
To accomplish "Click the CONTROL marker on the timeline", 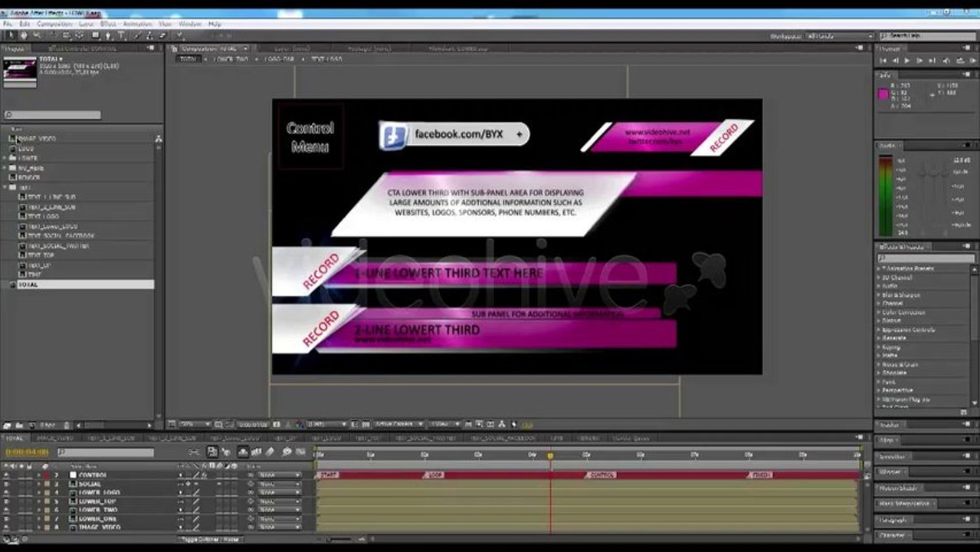I will click(x=601, y=475).
